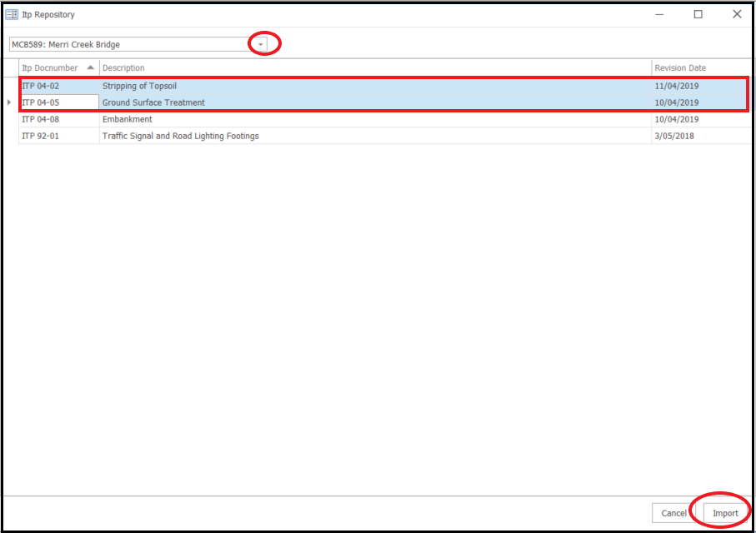
Task: Maximize the Itp Repository window
Action: coord(698,14)
